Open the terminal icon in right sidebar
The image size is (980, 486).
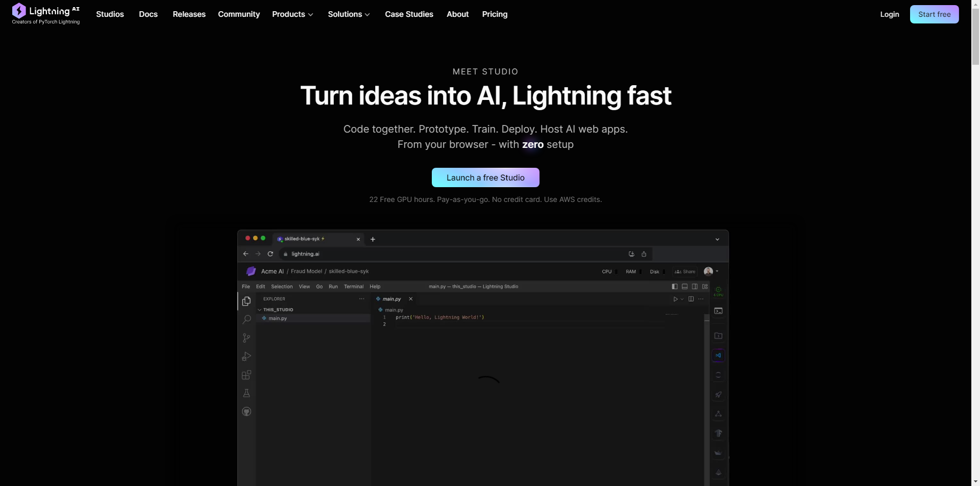(x=718, y=311)
